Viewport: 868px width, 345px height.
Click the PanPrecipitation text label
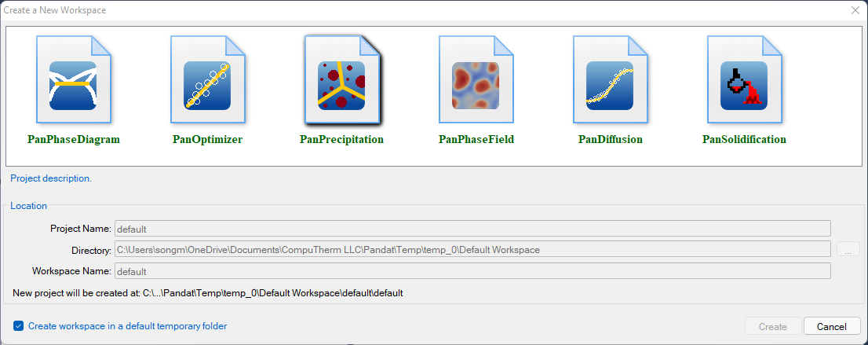[x=341, y=140]
